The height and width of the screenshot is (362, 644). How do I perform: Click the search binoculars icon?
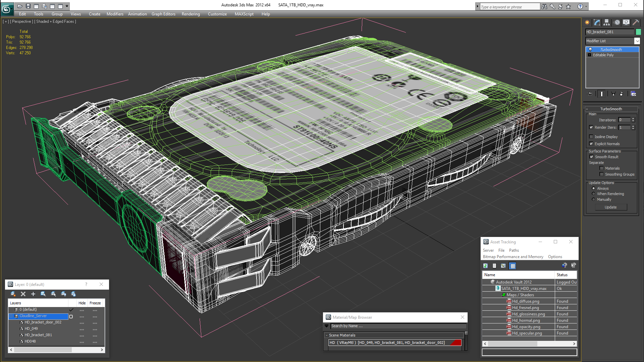click(544, 6)
